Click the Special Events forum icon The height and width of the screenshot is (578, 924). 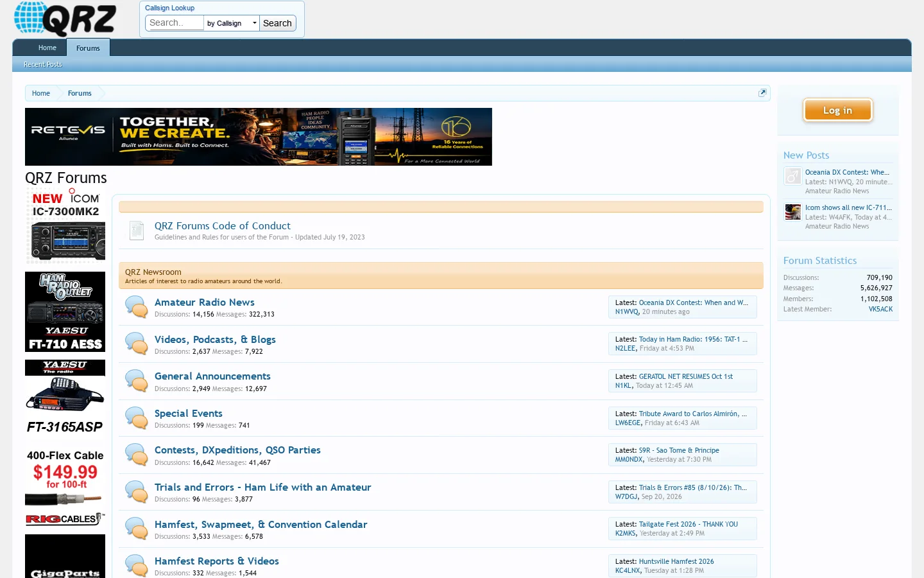[136, 418]
